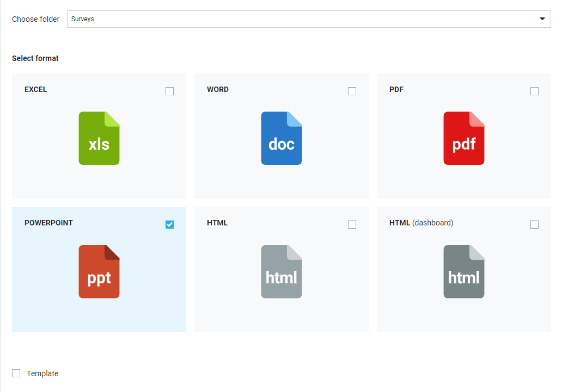Click the HTML card title
The image size is (562, 392).
point(217,223)
